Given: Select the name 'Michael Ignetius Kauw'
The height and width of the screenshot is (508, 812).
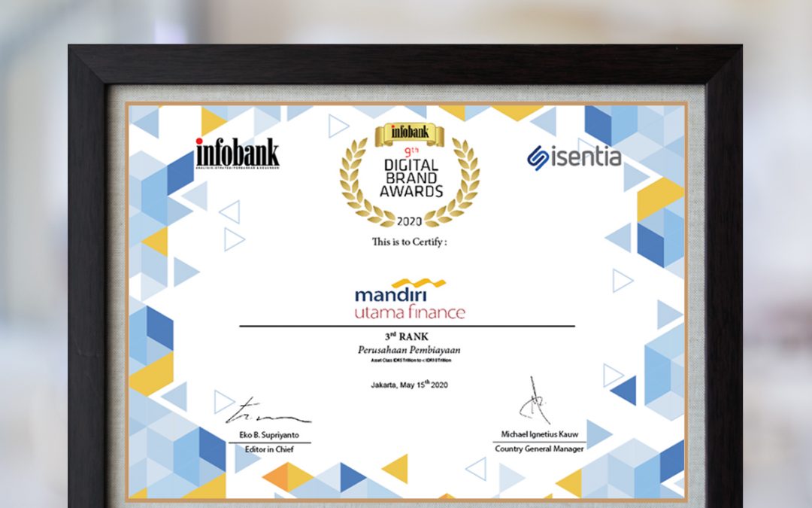Looking at the screenshot, I should click(540, 434).
